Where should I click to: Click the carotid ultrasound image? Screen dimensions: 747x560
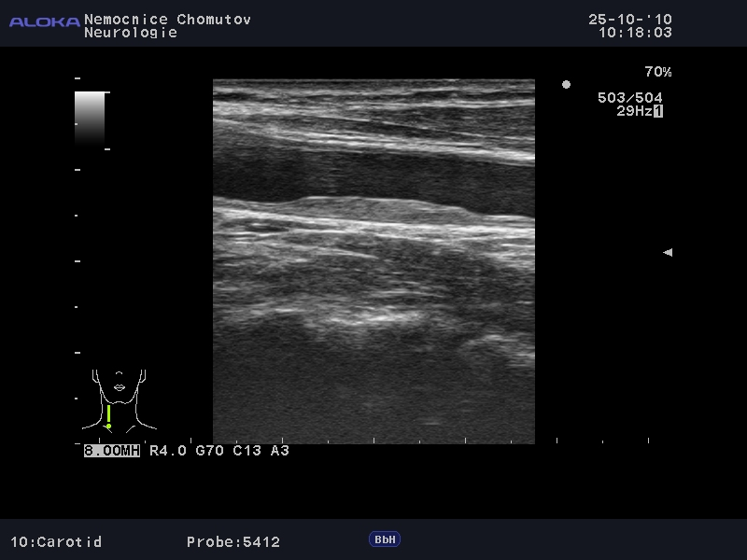(373, 261)
